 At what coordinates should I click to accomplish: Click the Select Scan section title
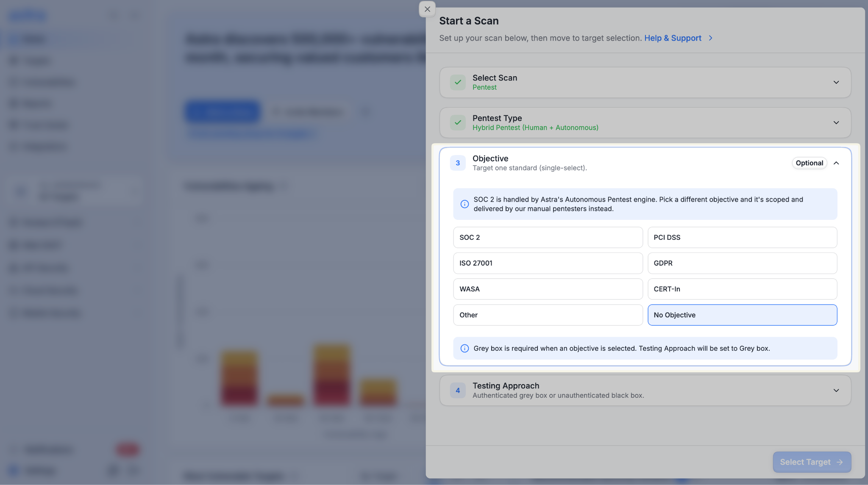pyautogui.click(x=495, y=78)
